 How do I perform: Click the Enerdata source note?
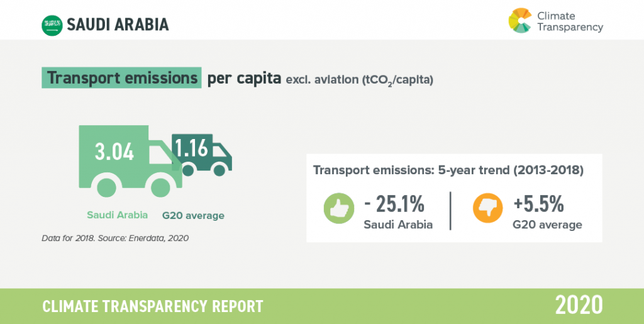(x=115, y=238)
